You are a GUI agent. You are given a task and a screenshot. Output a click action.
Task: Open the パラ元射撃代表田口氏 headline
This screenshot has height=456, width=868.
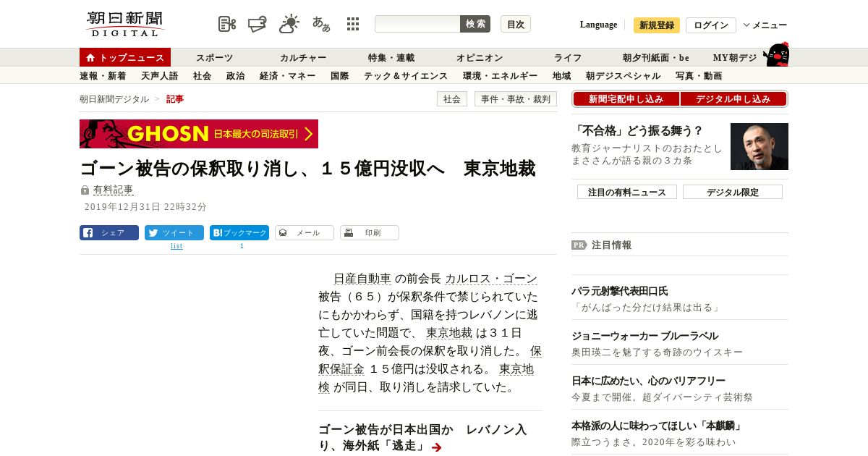point(620,292)
